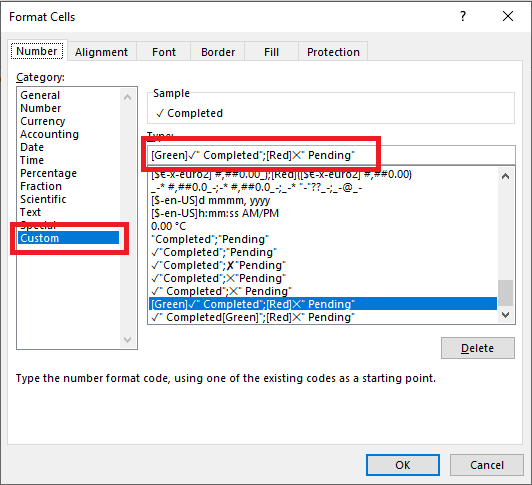The height and width of the screenshot is (485, 532).
Task: Cancel the Format Cells dialog
Action: coord(487,465)
